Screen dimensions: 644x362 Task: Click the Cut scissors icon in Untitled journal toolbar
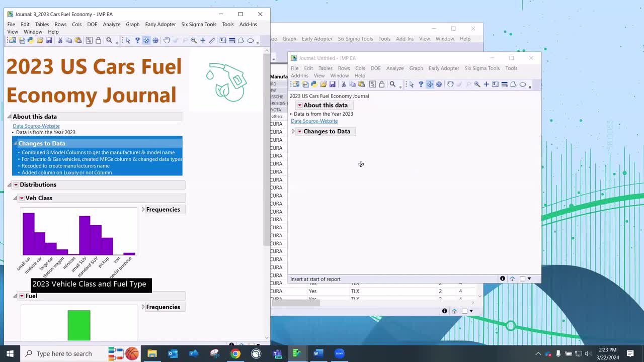(x=343, y=84)
